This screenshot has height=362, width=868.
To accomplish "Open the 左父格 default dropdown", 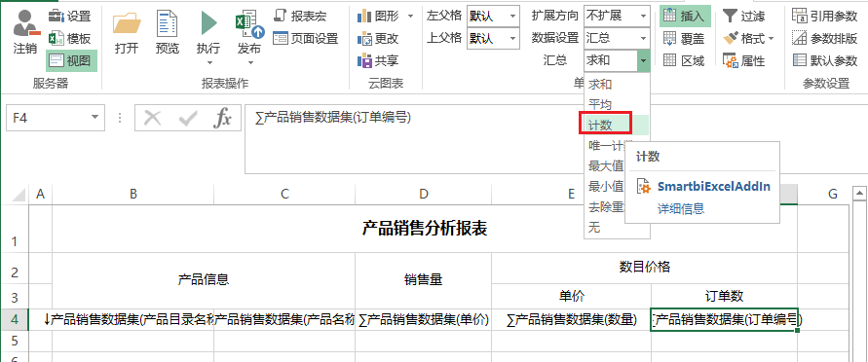I will (512, 16).
